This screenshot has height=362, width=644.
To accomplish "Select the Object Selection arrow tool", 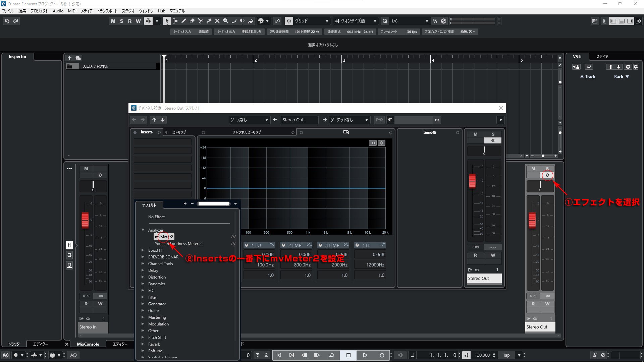I will (x=167, y=21).
